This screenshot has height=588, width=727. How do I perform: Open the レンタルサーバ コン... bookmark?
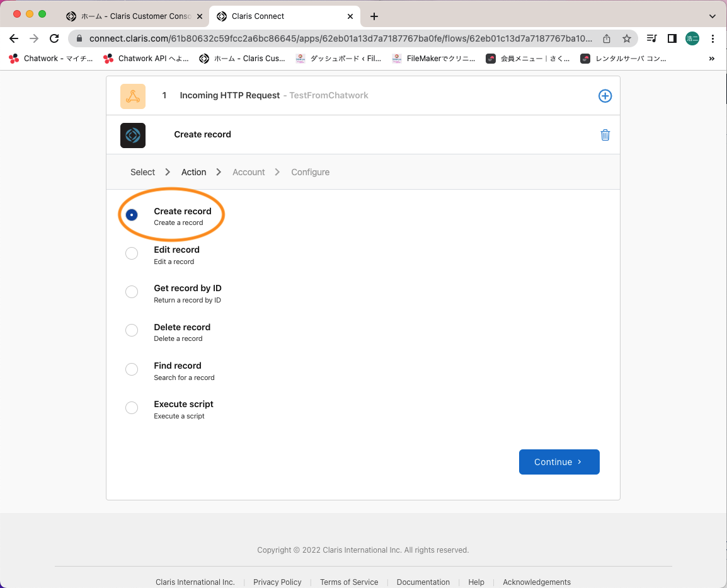tap(623, 59)
